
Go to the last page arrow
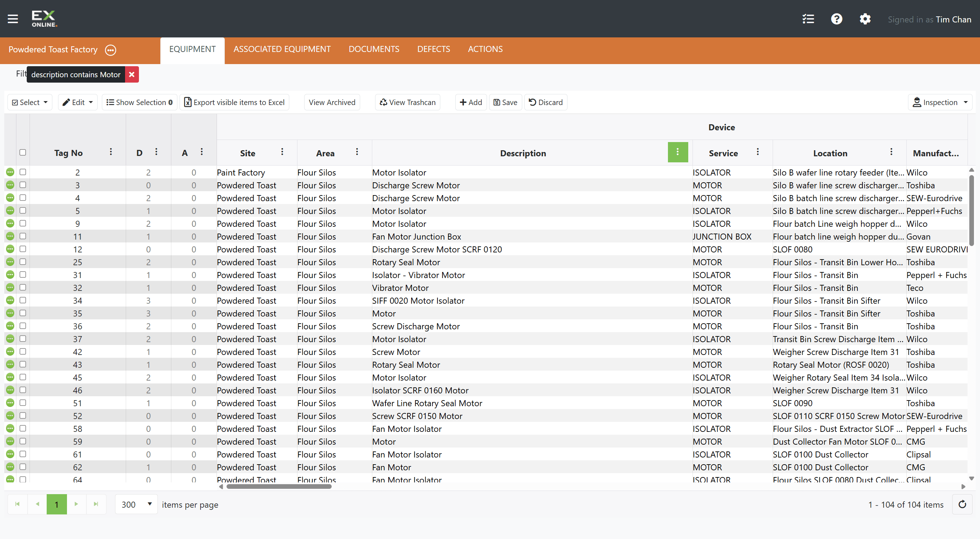coord(96,504)
